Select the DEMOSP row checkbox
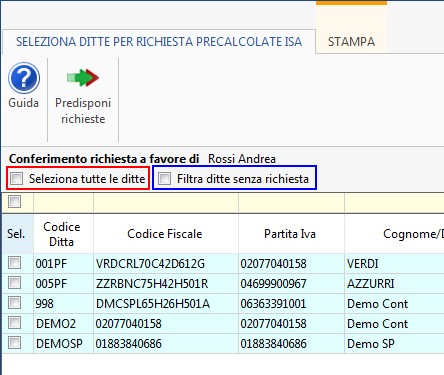Viewport: 444px width, 375px height. [x=14, y=343]
